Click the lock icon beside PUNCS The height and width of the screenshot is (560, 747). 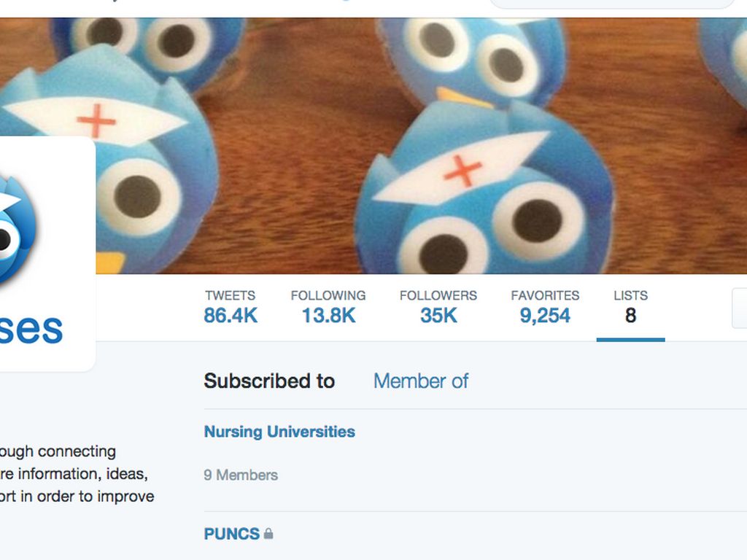pyautogui.click(x=268, y=534)
